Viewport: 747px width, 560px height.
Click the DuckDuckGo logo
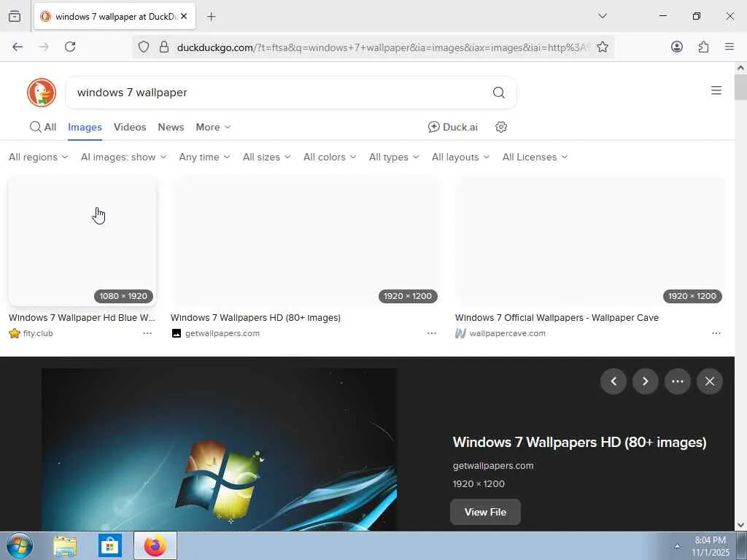pyautogui.click(x=42, y=93)
